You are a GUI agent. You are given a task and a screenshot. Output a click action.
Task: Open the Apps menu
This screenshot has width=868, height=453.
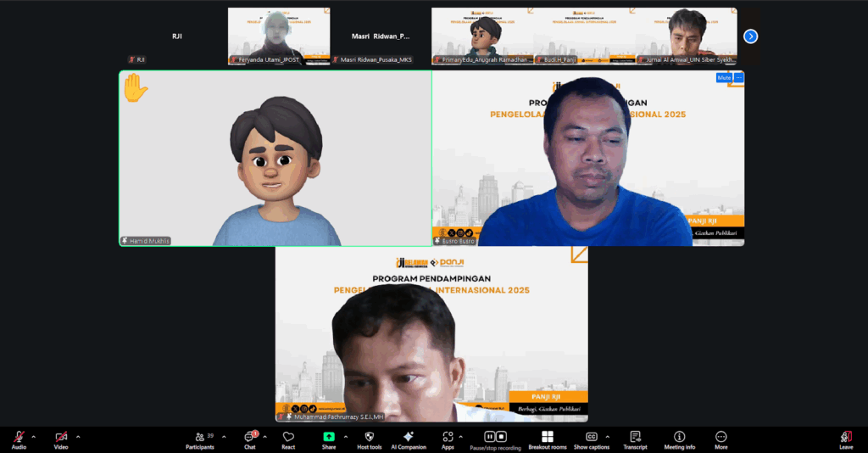(x=448, y=437)
